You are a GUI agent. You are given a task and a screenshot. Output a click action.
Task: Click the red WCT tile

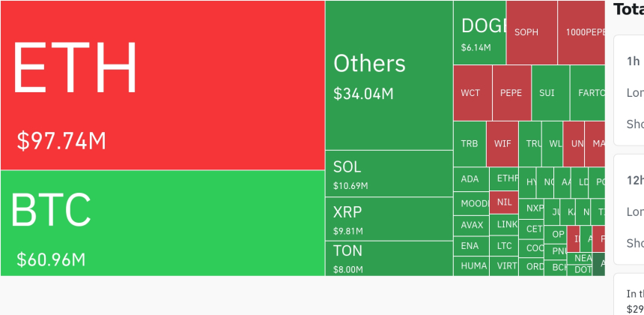(473, 93)
